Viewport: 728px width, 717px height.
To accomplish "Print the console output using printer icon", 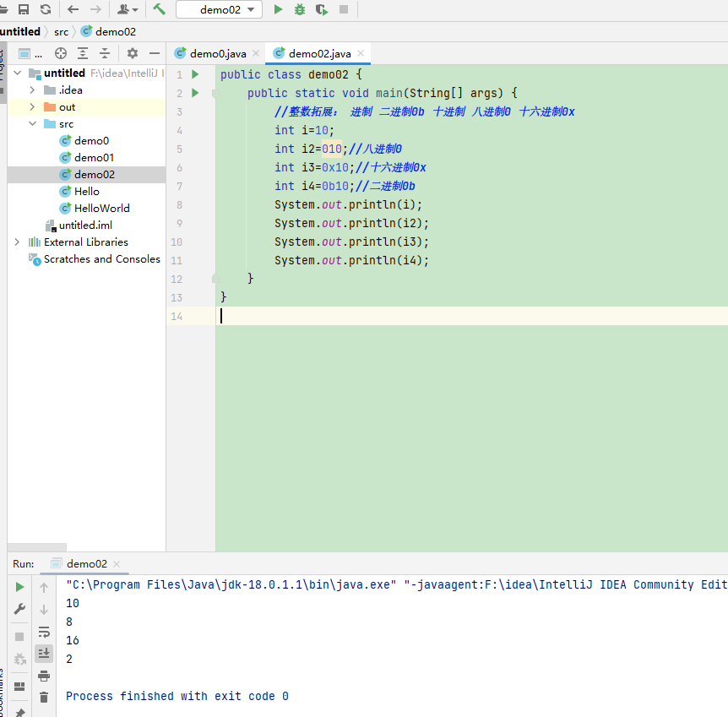I will pyautogui.click(x=44, y=675).
